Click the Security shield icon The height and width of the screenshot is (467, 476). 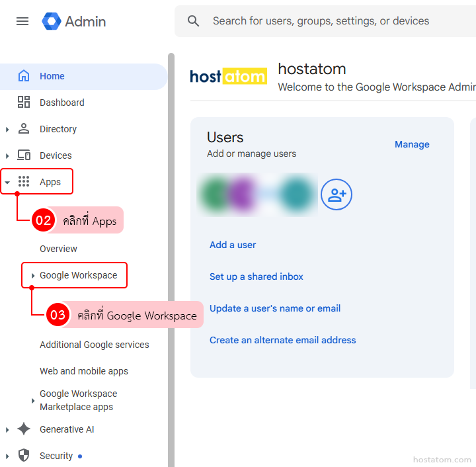(x=24, y=456)
